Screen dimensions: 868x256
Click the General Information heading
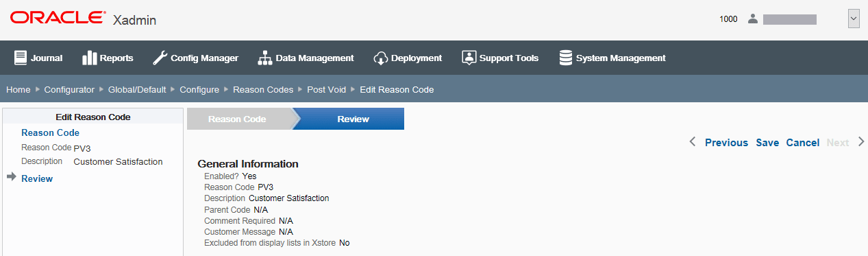point(248,164)
